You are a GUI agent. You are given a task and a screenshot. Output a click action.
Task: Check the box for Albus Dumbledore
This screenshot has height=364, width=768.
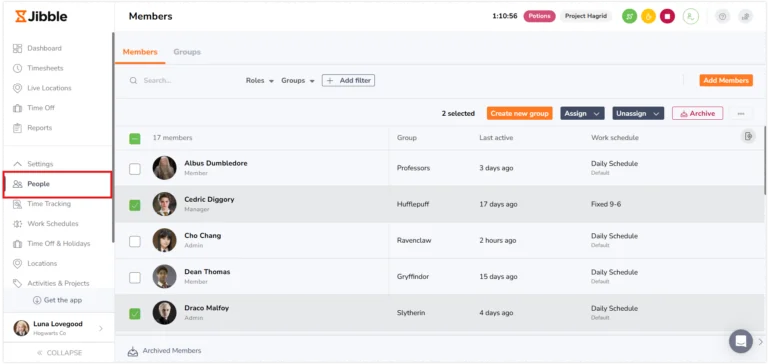pyautogui.click(x=135, y=169)
